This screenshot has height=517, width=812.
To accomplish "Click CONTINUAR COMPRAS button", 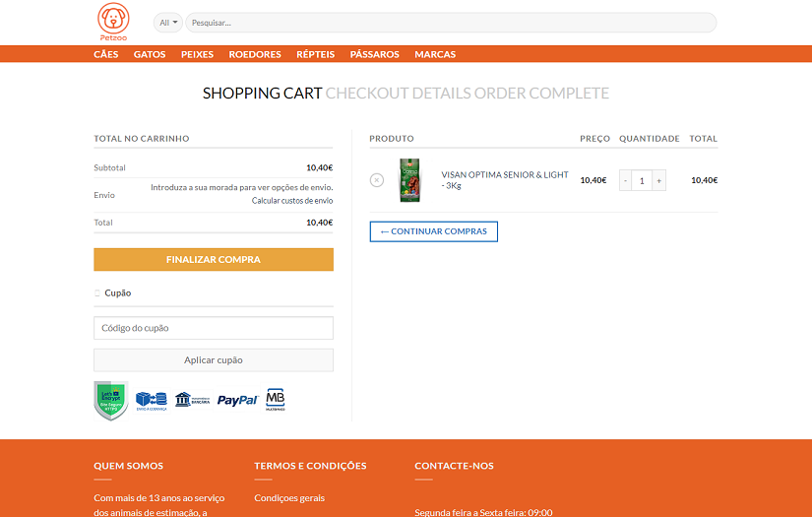I will coord(434,231).
